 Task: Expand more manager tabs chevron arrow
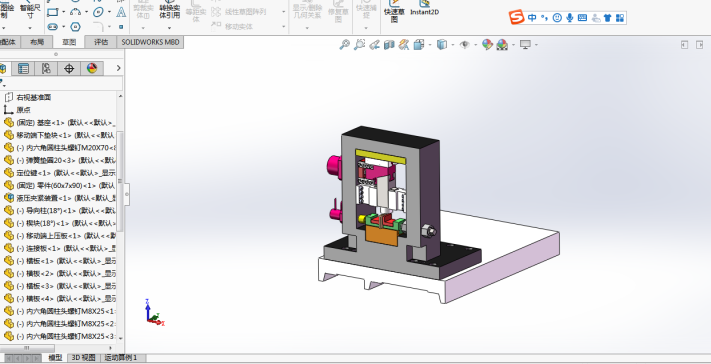coord(118,68)
